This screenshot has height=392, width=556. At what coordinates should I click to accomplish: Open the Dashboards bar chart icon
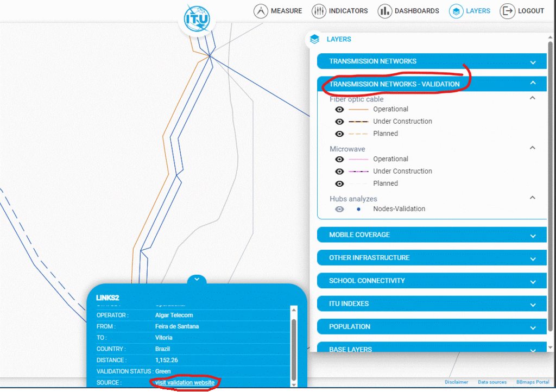pos(385,11)
